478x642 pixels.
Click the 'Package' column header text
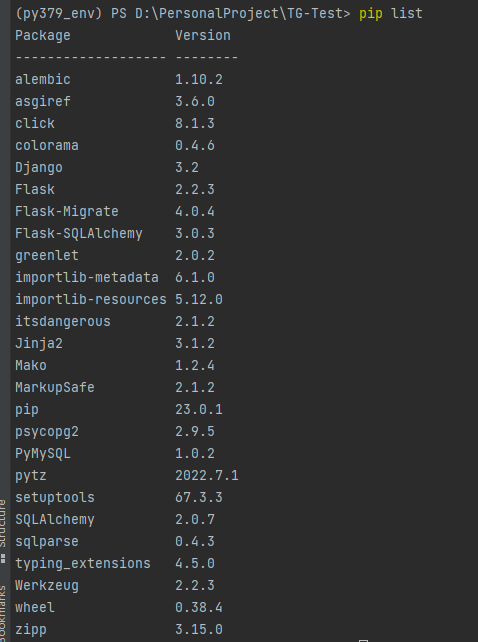click(x=43, y=36)
